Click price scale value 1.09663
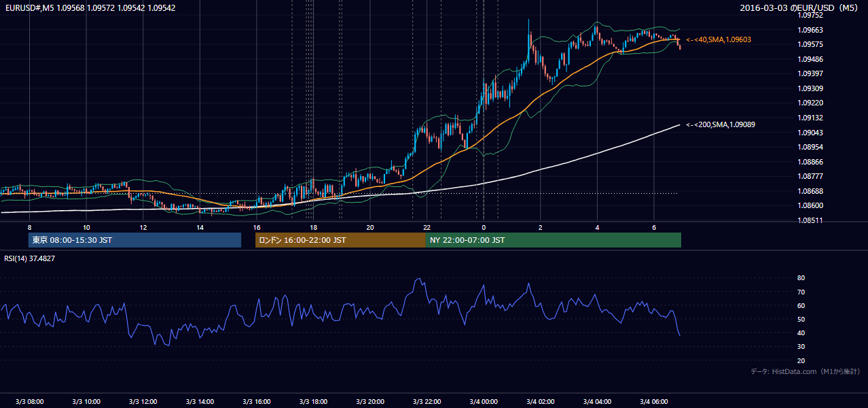This screenshot has width=868, height=408. coord(810,30)
